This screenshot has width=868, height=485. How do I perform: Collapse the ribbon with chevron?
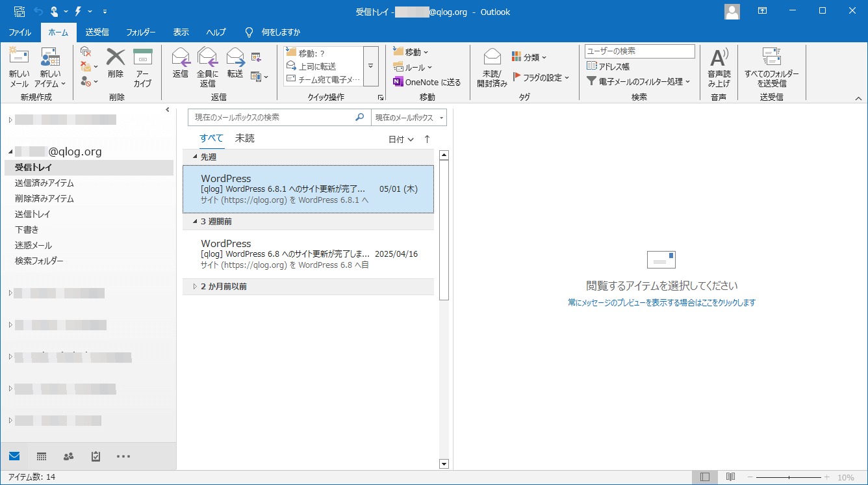tap(858, 98)
